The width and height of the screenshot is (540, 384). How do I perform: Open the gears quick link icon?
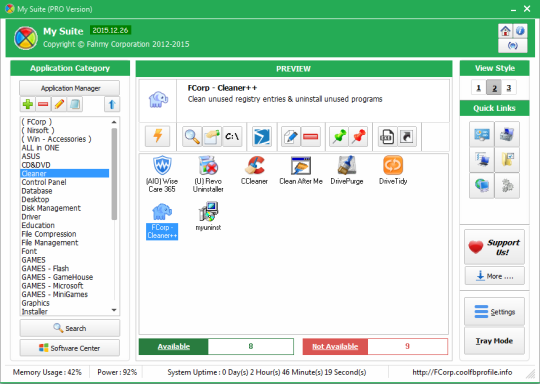point(507,186)
